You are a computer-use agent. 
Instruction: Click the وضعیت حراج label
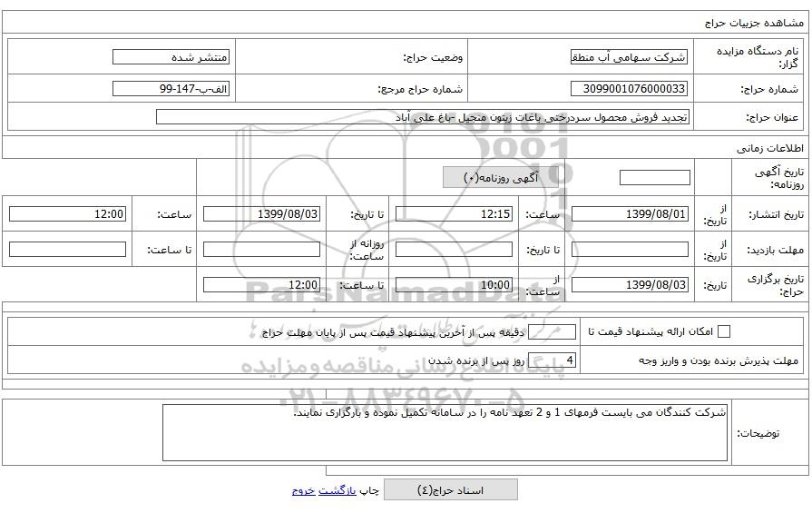pos(433,57)
